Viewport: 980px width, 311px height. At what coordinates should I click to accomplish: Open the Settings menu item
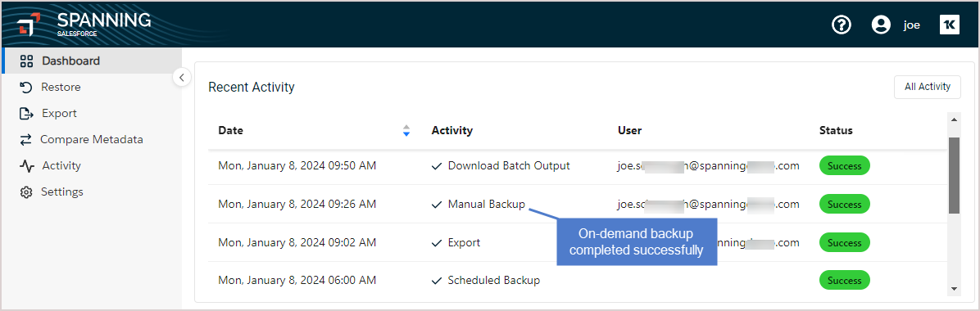pos(92,192)
